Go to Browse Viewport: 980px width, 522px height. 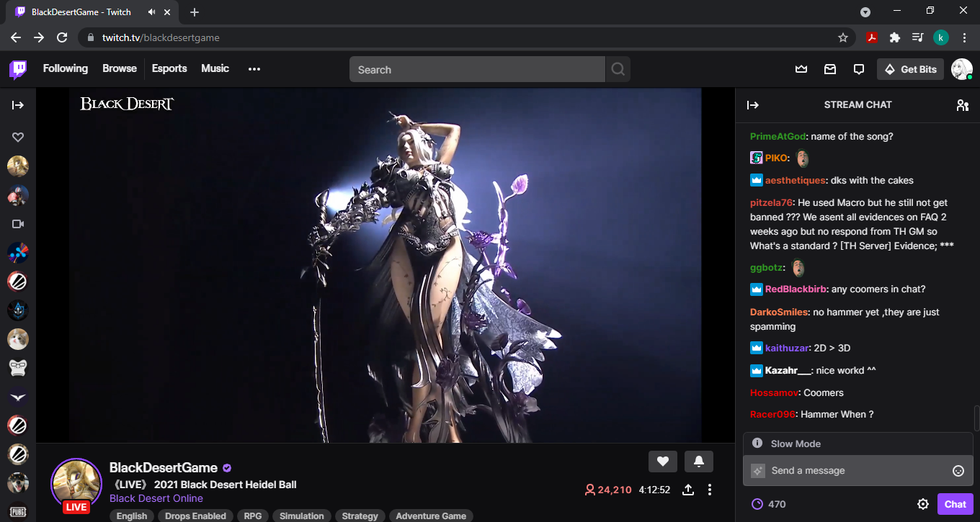pos(120,68)
